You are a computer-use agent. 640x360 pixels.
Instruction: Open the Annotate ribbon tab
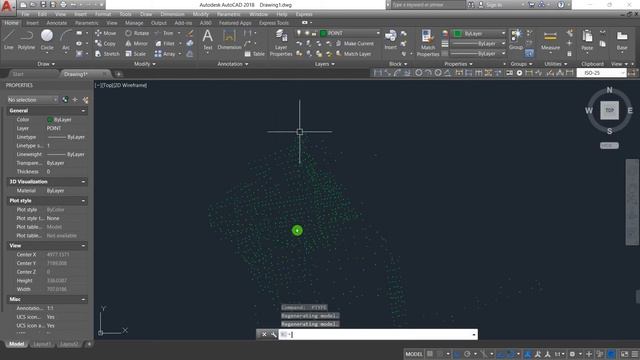(x=56, y=23)
